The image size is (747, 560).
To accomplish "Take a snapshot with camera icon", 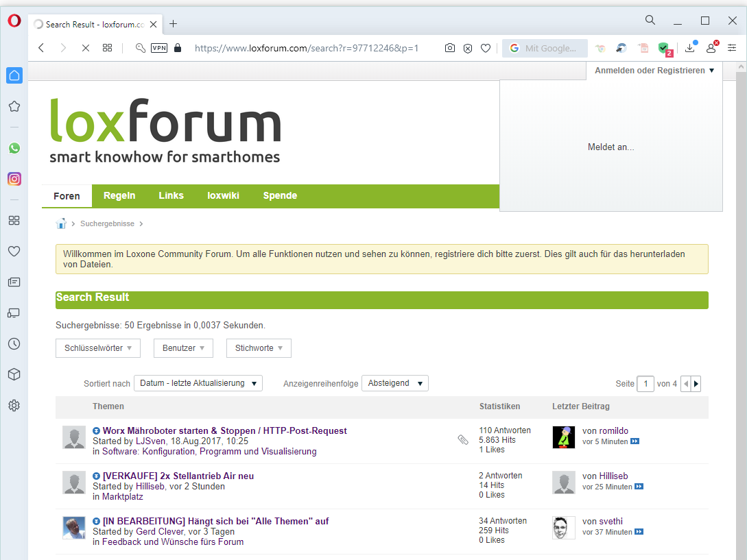I will 450,47.
